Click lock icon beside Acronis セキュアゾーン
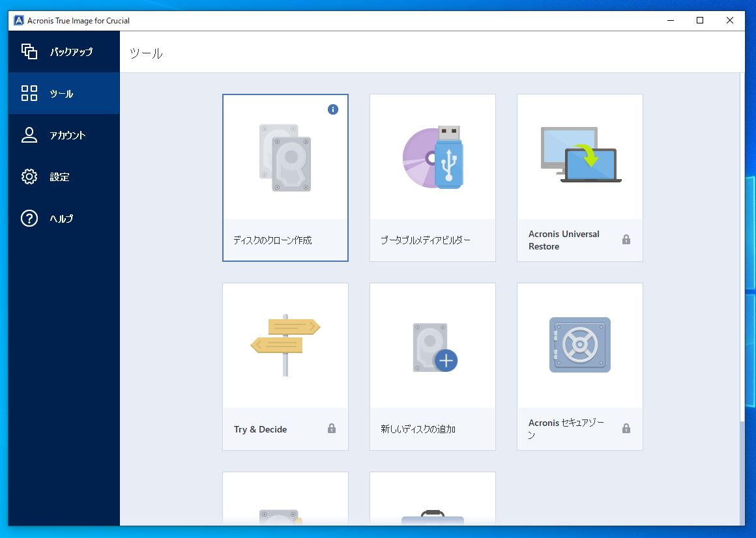 click(x=626, y=428)
